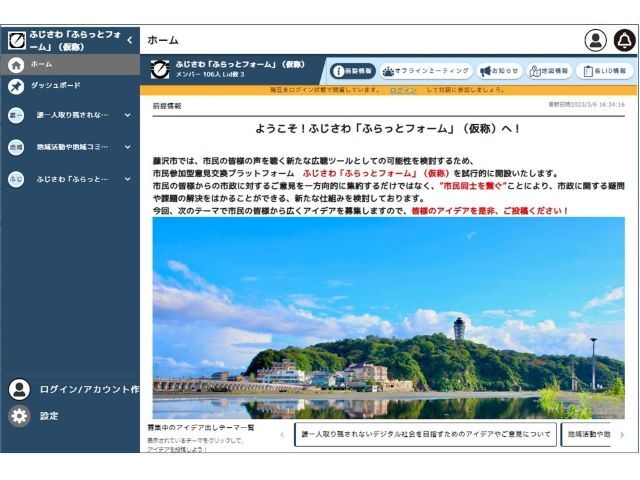
Task: Click the login/account person icon in sidebar
Action: pyautogui.click(x=19, y=389)
